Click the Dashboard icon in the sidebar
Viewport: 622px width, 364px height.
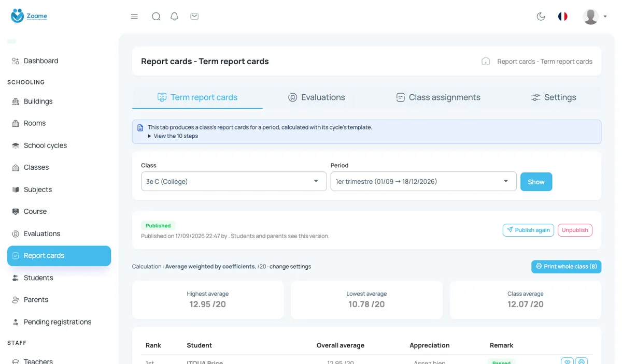point(16,61)
